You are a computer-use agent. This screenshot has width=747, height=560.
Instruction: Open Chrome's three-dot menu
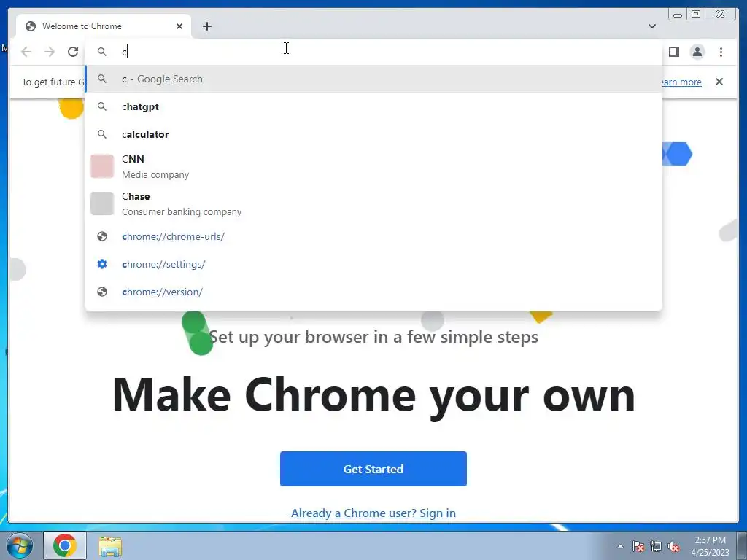[x=721, y=52]
